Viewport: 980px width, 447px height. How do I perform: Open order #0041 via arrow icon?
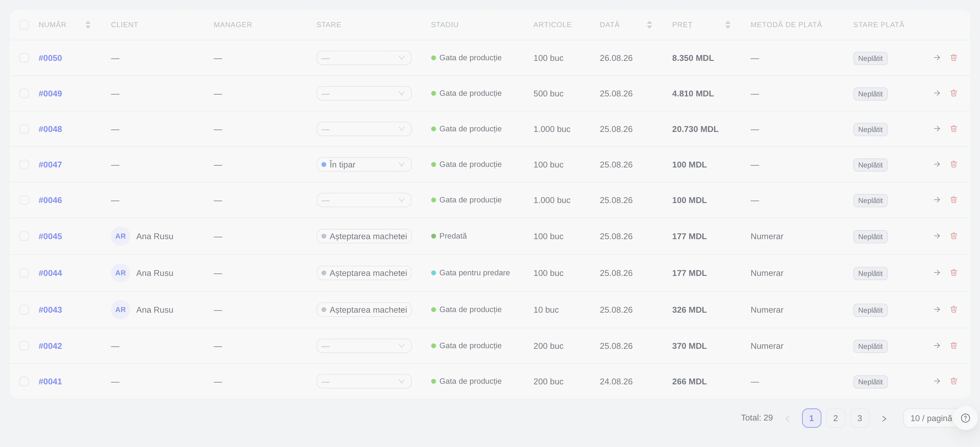click(937, 381)
